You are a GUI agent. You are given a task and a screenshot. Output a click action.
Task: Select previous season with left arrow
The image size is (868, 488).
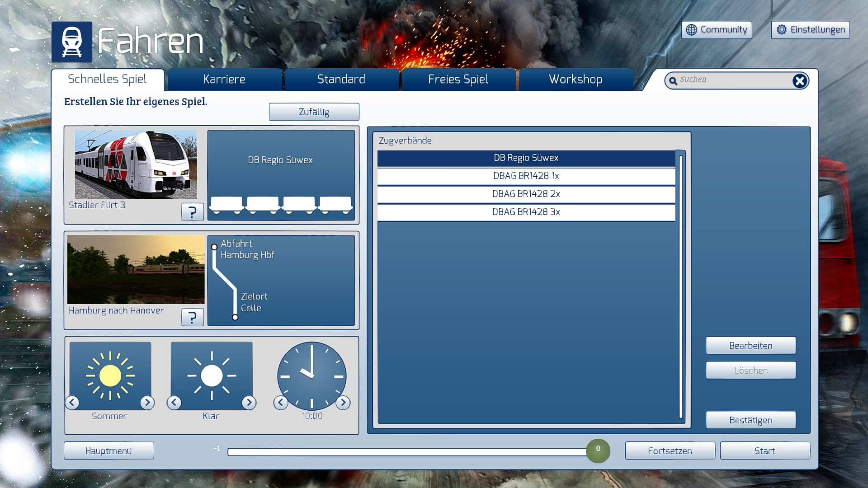click(72, 402)
